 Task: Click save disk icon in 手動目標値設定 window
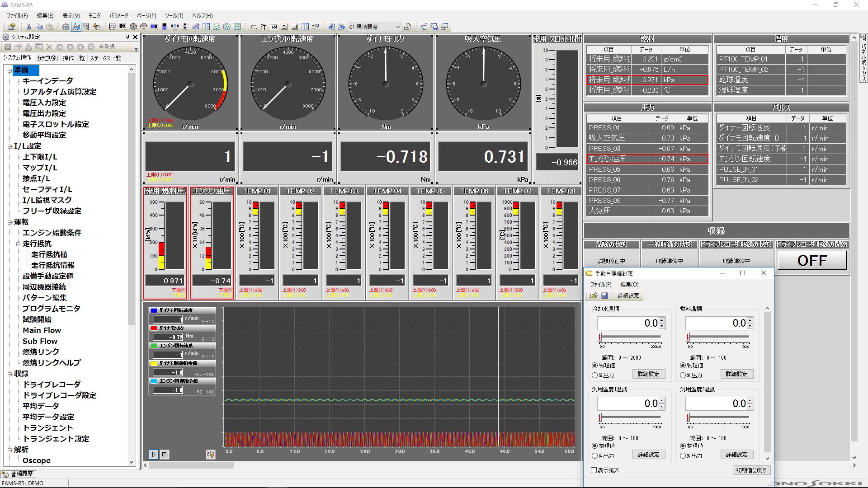pyautogui.click(x=604, y=296)
